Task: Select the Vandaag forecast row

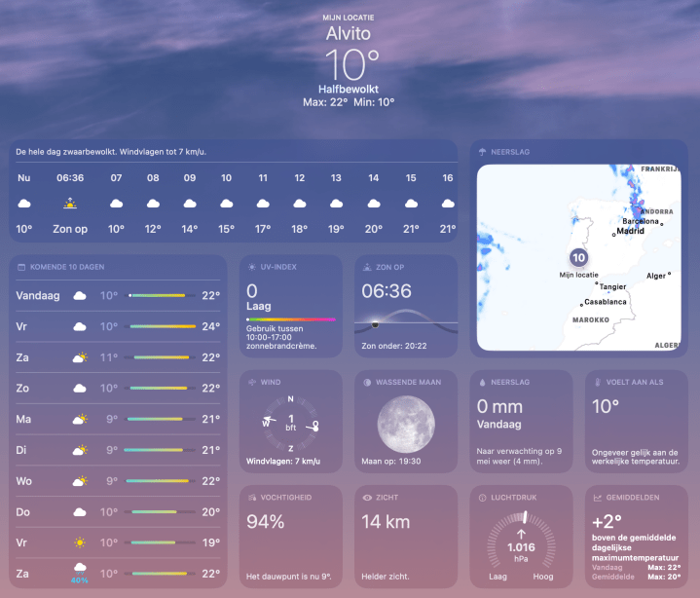Action: point(118,295)
